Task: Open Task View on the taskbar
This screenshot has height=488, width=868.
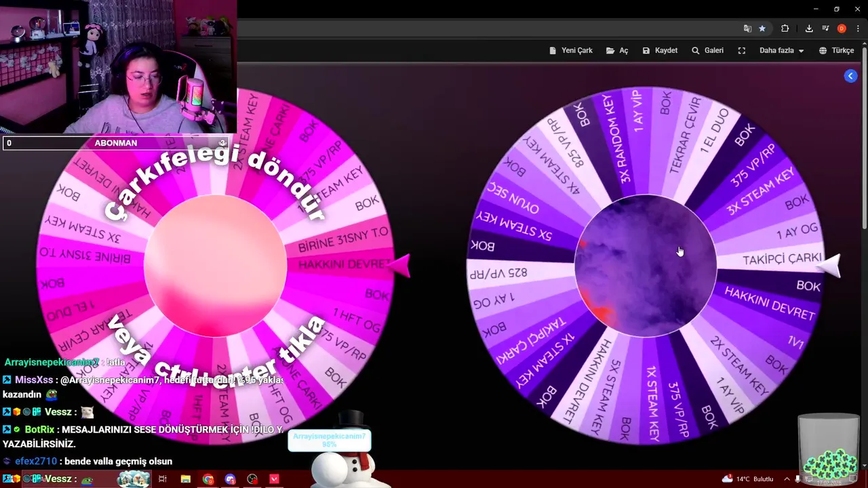Action: point(163,479)
